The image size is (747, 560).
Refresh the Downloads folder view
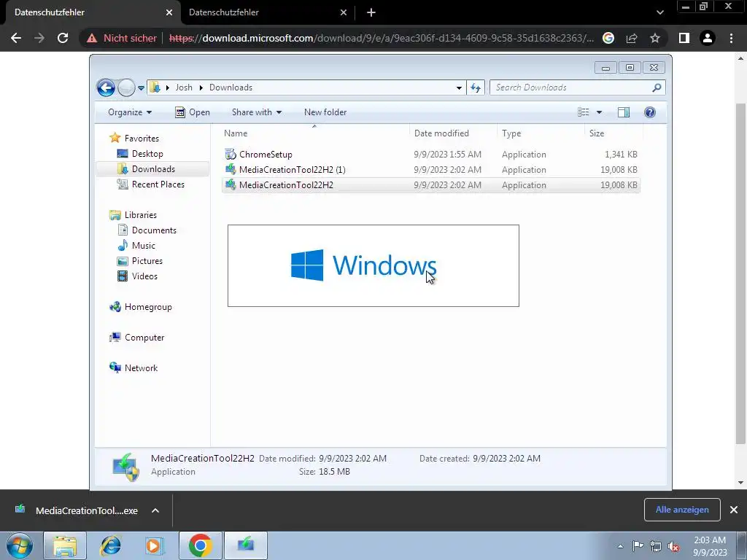tap(476, 87)
